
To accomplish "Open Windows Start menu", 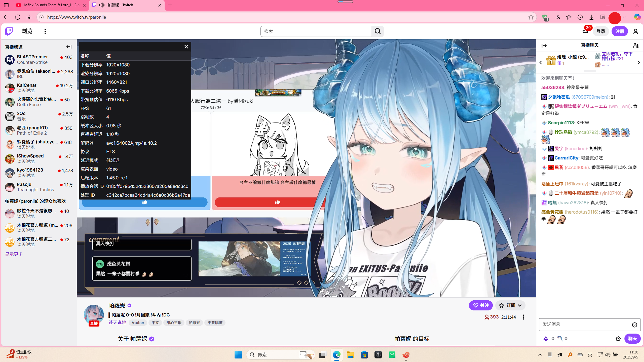I will click(238, 355).
